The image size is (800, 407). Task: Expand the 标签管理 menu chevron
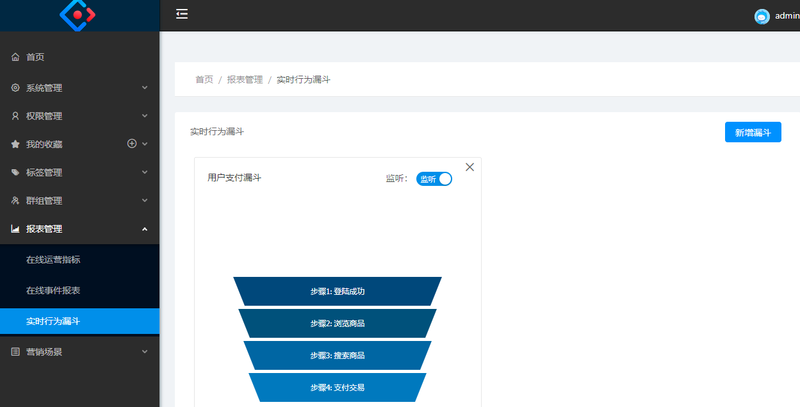point(145,172)
